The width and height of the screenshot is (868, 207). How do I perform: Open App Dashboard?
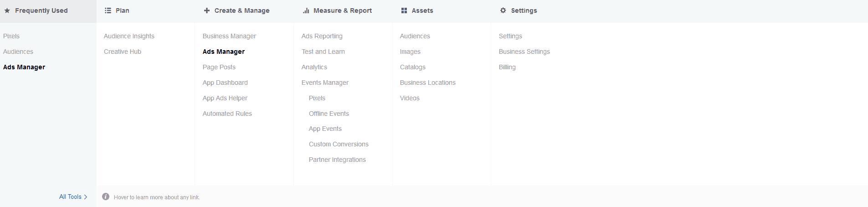tap(225, 83)
